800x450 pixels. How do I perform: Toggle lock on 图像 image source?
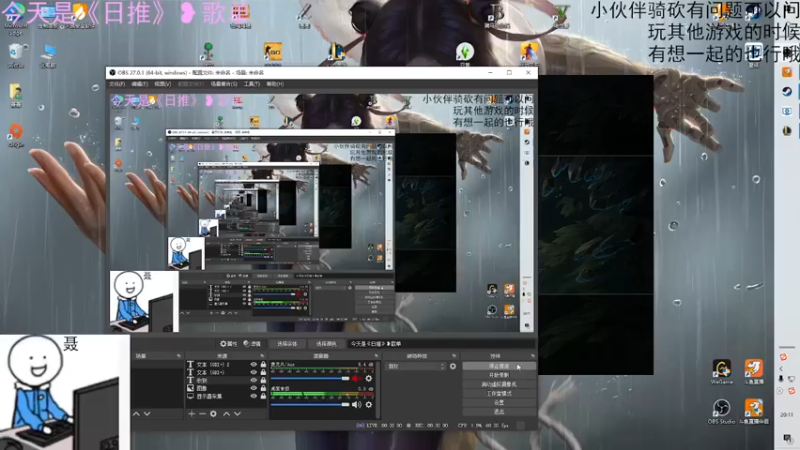263,388
